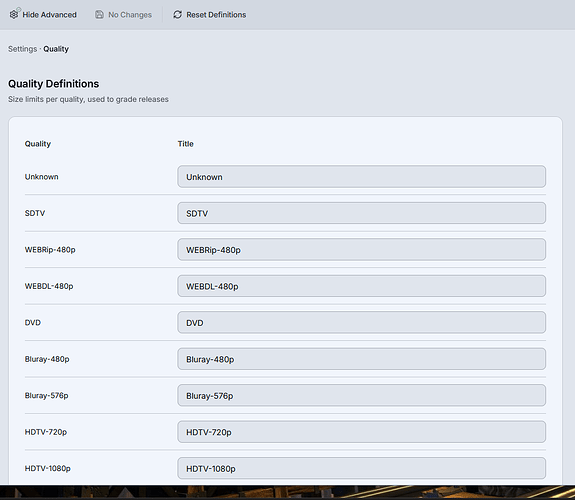The height and width of the screenshot is (500, 575).
Task: Edit the Bluray-576p title field
Action: point(362,395)
